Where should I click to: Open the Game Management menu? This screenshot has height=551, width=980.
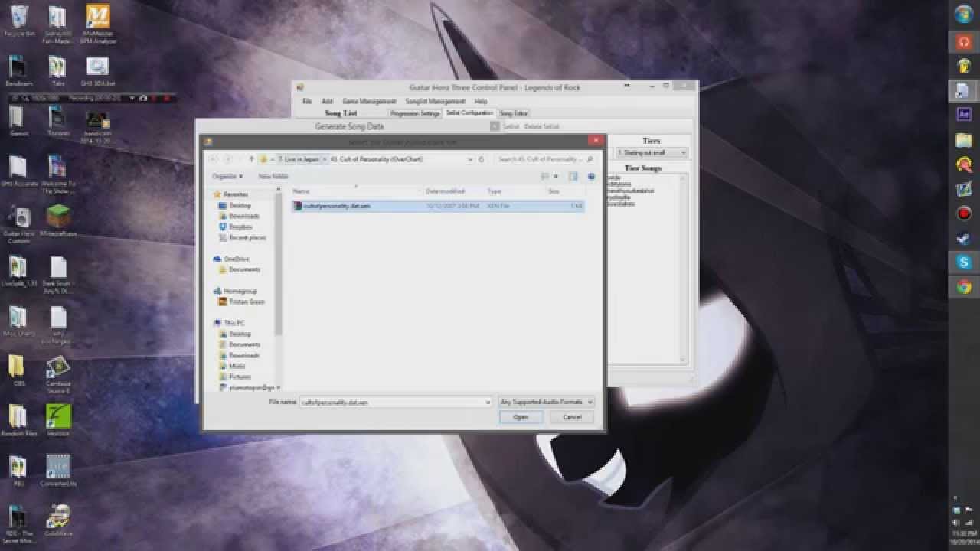point(369,101)
